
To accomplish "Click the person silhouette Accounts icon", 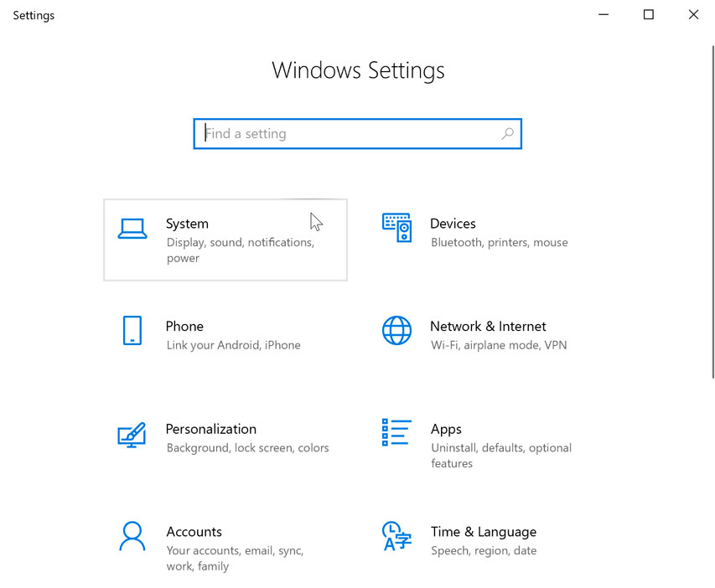I will [132, 536].
